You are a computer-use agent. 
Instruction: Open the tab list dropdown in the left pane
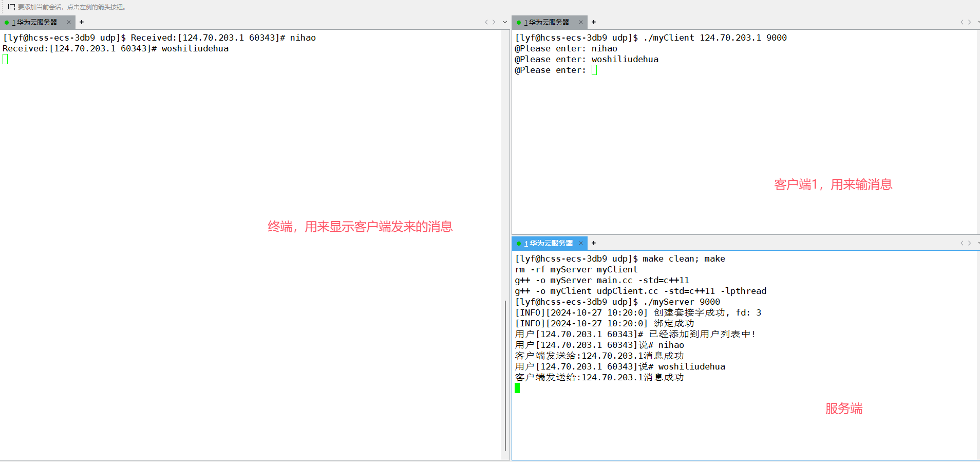click(505, 22)
